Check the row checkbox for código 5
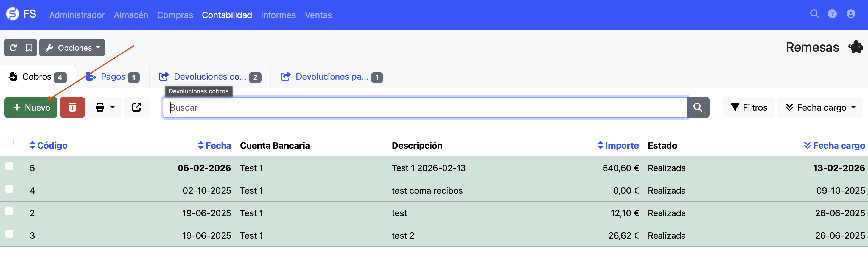Image resolution: width=868 pixels, height=256 pixels. (x=9, y=166)
